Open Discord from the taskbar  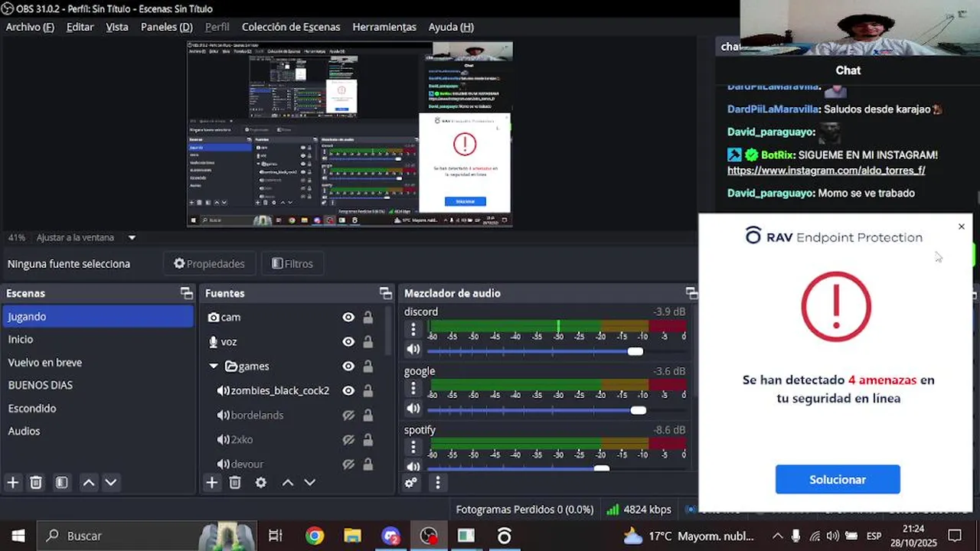click(x=390, y=536)
